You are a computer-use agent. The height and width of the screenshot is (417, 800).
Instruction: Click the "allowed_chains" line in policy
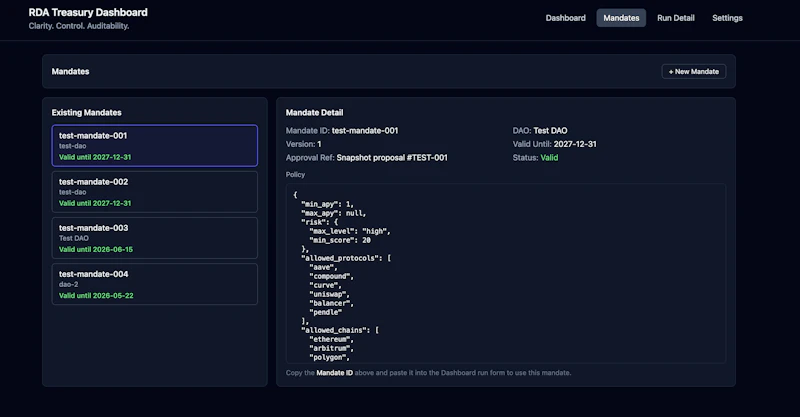[x=340, y=330]
